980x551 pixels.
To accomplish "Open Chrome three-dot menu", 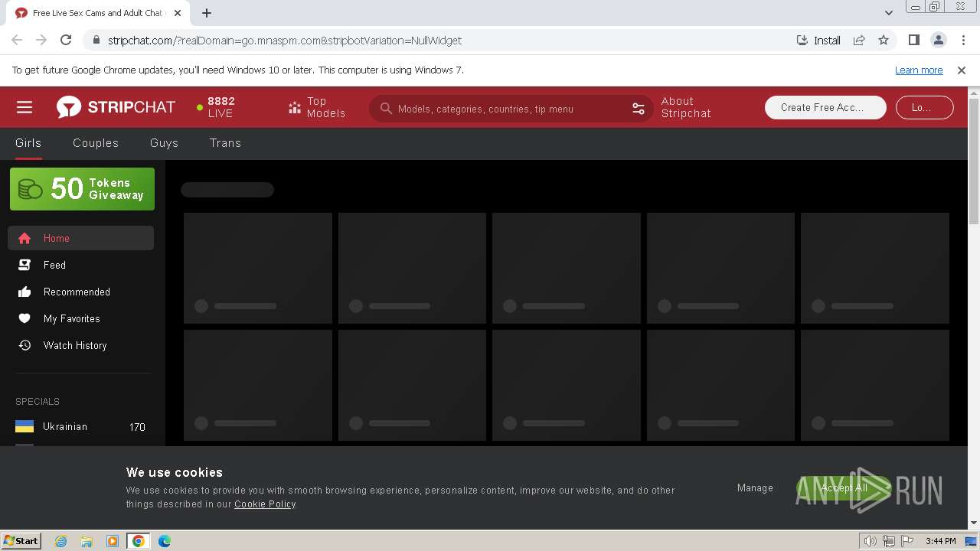I will tap(963, 41).
